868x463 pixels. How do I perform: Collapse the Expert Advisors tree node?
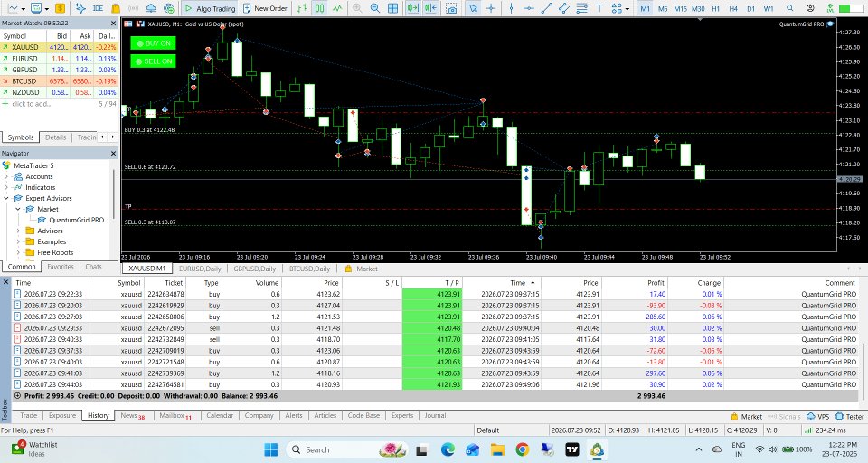[x=6, y=198]
